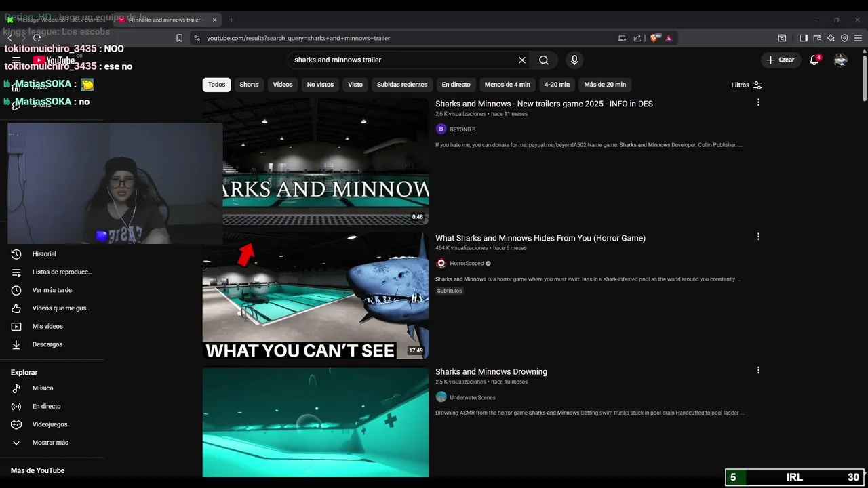This screenshot has height=488, width=868.
Task: Open the Filtros filter options
Action: click(747, 85)
